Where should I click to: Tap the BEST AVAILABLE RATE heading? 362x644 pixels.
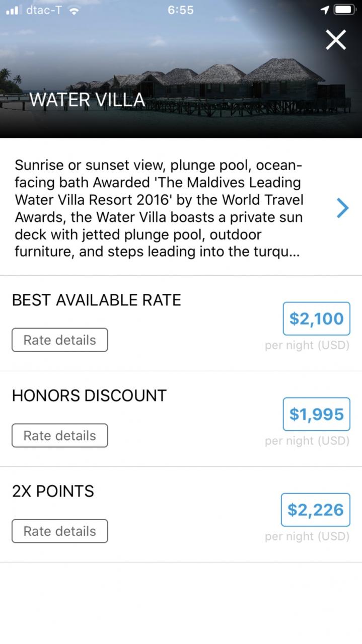pos(96,300)
